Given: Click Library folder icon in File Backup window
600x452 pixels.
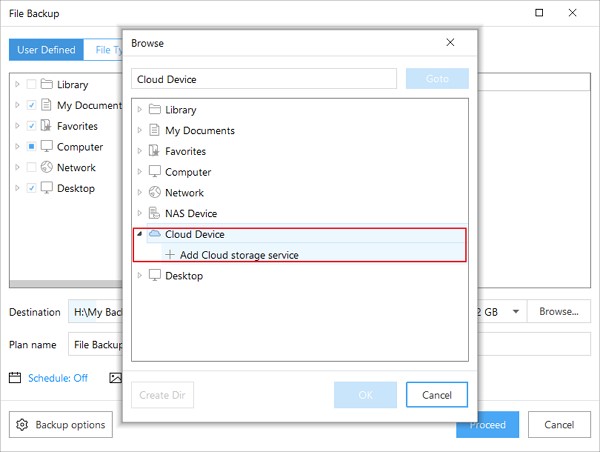Looking at the screenshot, I should pos(46,84).
